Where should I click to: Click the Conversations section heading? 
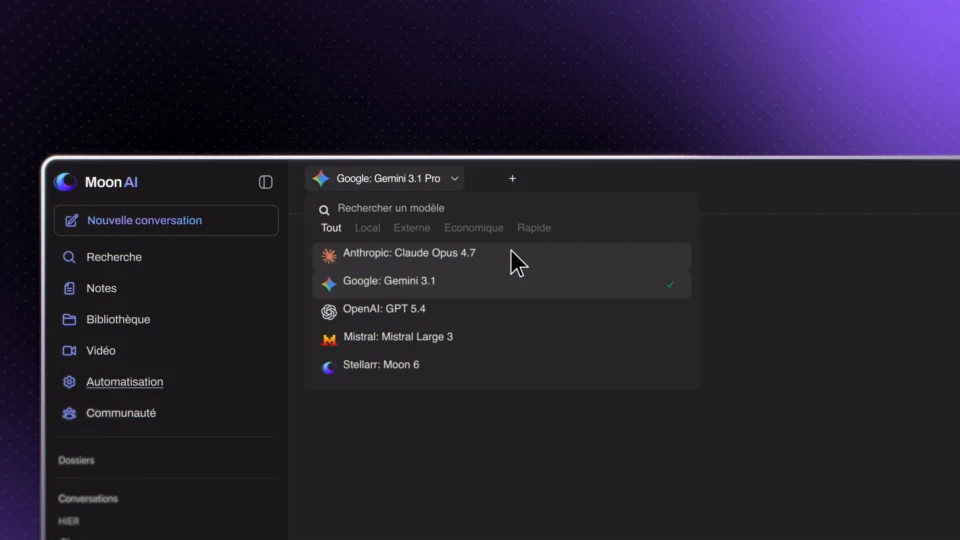pyautogui.click(x=88, y=499)
